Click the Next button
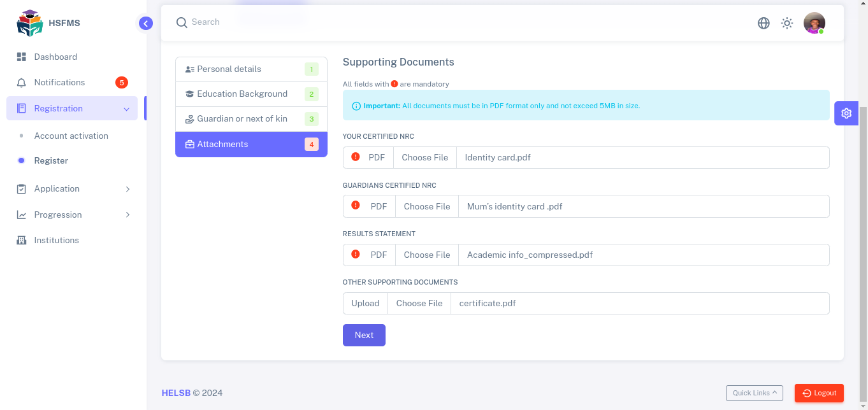 tap(364, 335)
